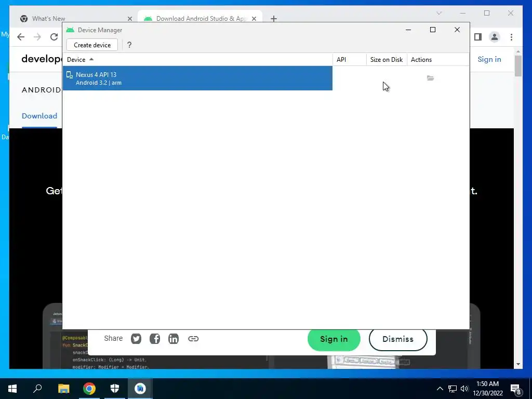Viewport: 532px width, 399px height.
Task: Click the Size on Disk column header
Action: point(387,60)
